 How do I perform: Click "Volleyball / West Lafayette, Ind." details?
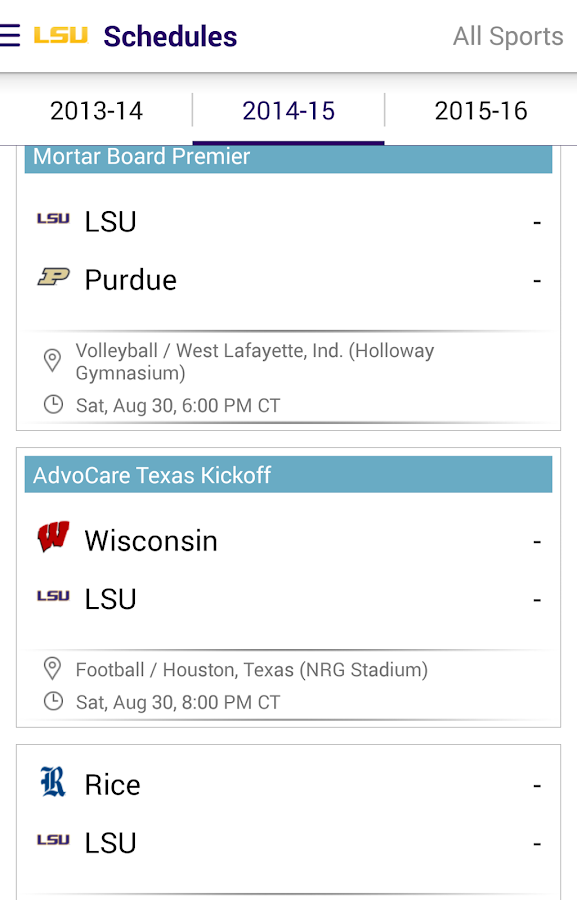[254, 362]
